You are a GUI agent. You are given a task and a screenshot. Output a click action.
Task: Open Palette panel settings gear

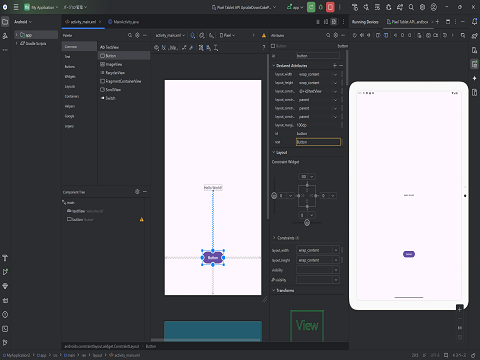(137, 35)
